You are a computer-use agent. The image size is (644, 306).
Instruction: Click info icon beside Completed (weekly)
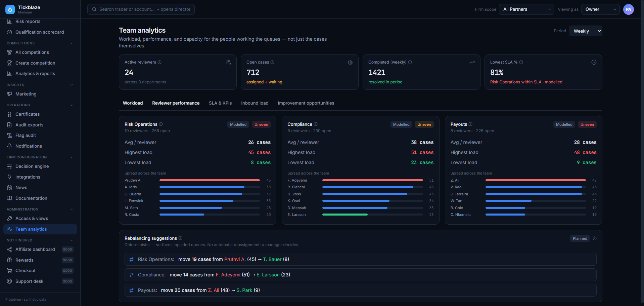point(410,62)
